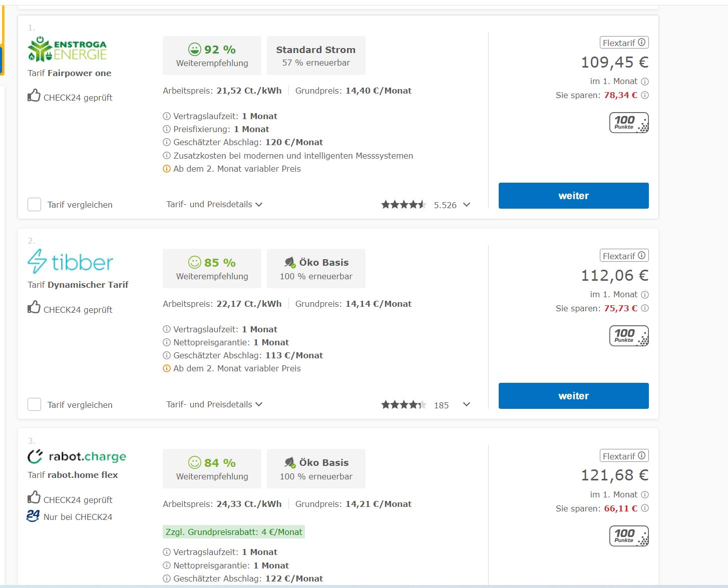This screenshot has height=588, width=728.
Task: Expand Enstroga 'Tarif- und Preisdetails'
Action: point(214,204)
